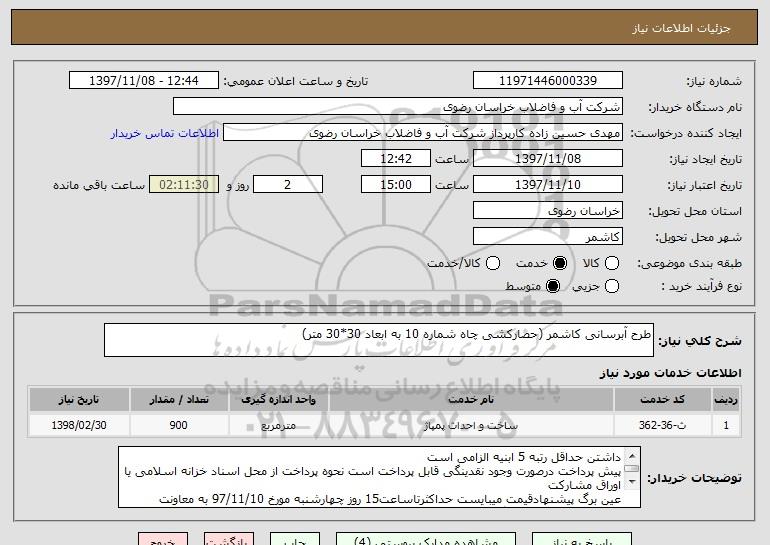This screenshot has height=545, width=770.
Task: Click the buyer organization name field
Action: pyautogui.click(x=398, y=107)
